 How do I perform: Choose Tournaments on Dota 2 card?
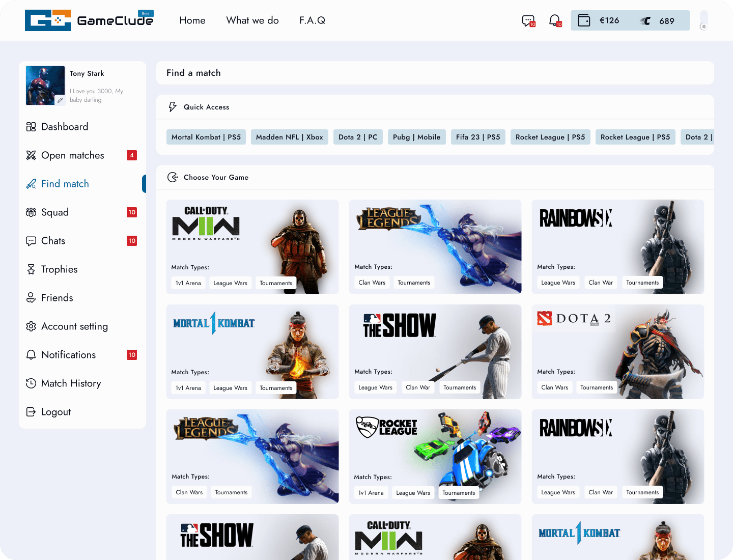[597, 387]
